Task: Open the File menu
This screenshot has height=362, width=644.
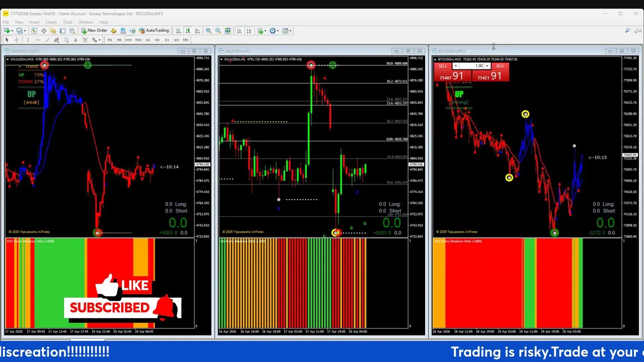Action: point(6,22)
